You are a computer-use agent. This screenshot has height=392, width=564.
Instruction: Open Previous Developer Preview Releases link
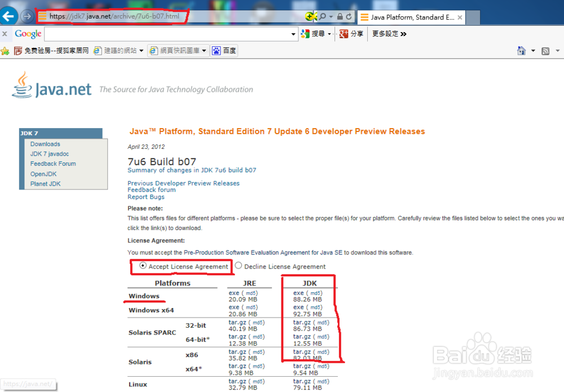tap(183, 183)
